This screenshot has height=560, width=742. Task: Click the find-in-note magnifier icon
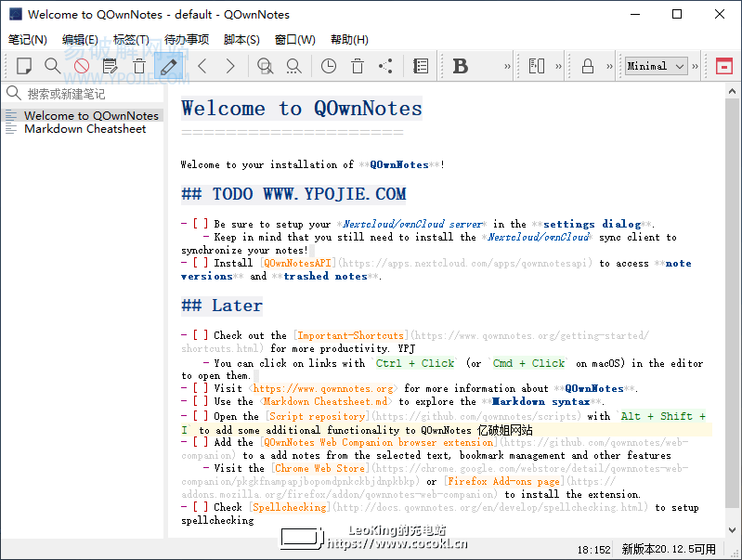(x=265, y=66)
